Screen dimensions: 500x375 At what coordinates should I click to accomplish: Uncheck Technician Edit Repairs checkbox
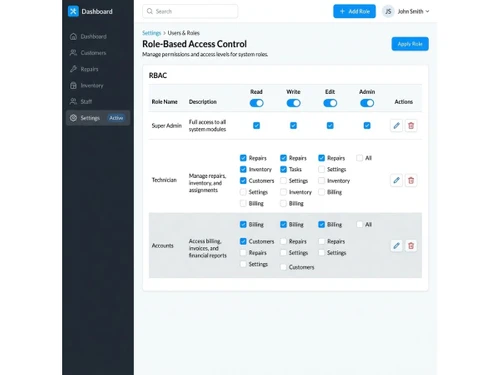click(x=321, y=158)
